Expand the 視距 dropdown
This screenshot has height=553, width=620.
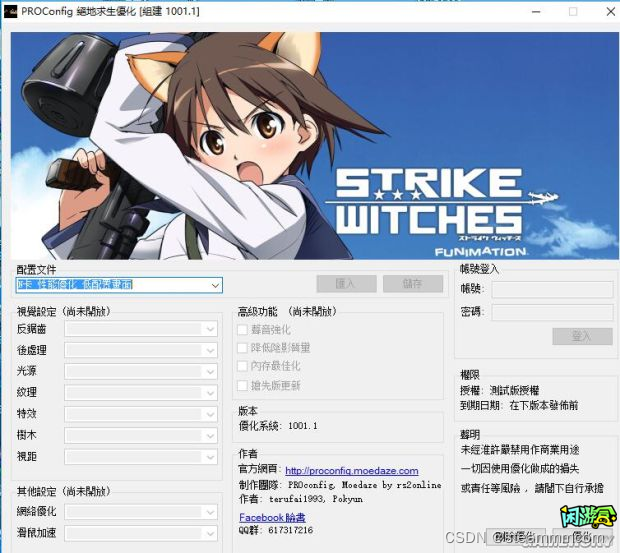pyautogui.click(x=141, y=457)
